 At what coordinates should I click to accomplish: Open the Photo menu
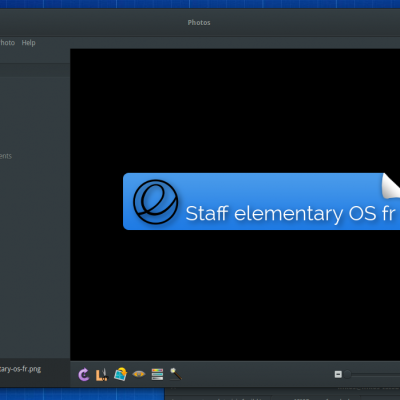click(x=7, y=43)
